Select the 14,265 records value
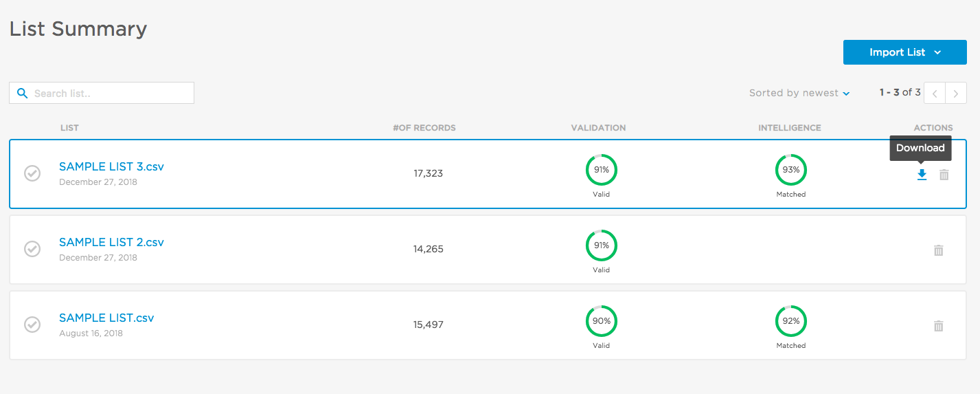This screenshot has height=394, width=980. tap(429, 249)
